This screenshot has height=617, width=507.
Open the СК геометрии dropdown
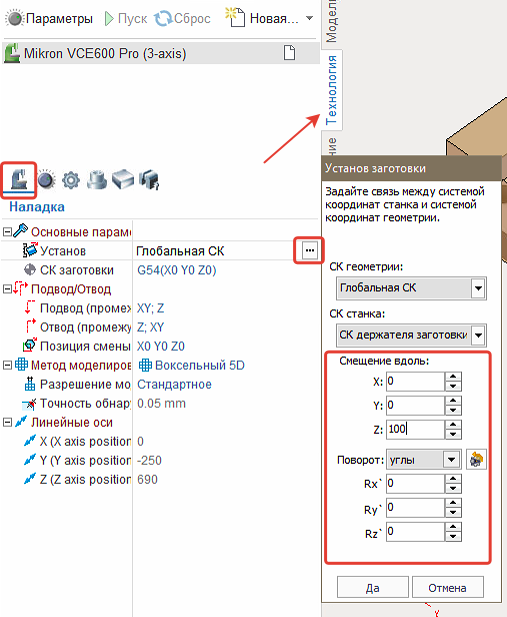[x=478, y=288]
